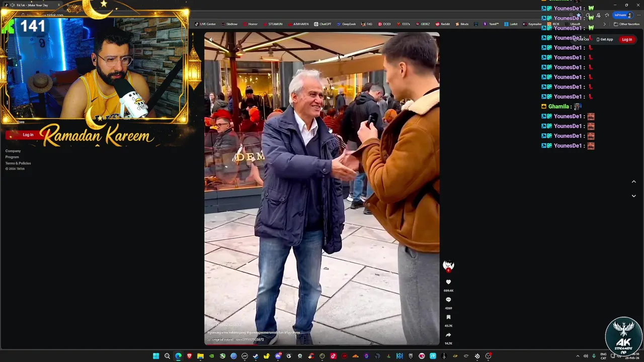The width and height of the screenshot is (644, 362).
Task: Click the top-right Log in button
Action: [x=627, y=39]
